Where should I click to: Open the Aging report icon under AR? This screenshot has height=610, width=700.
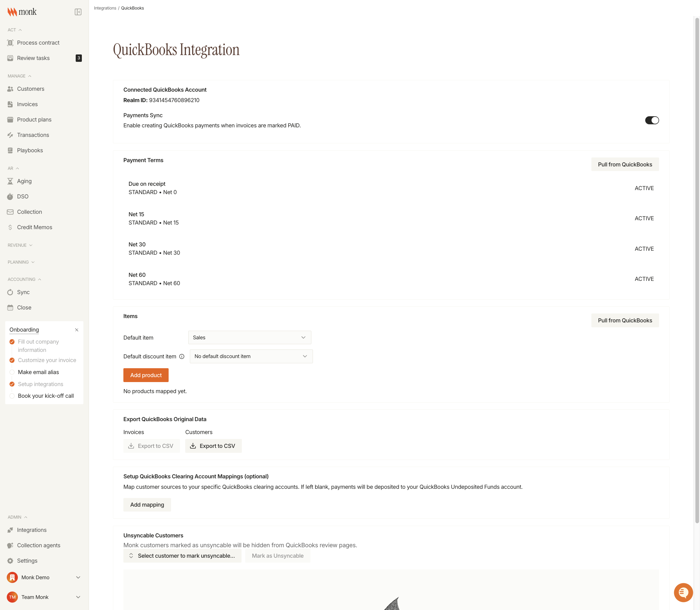click(10, 181)
